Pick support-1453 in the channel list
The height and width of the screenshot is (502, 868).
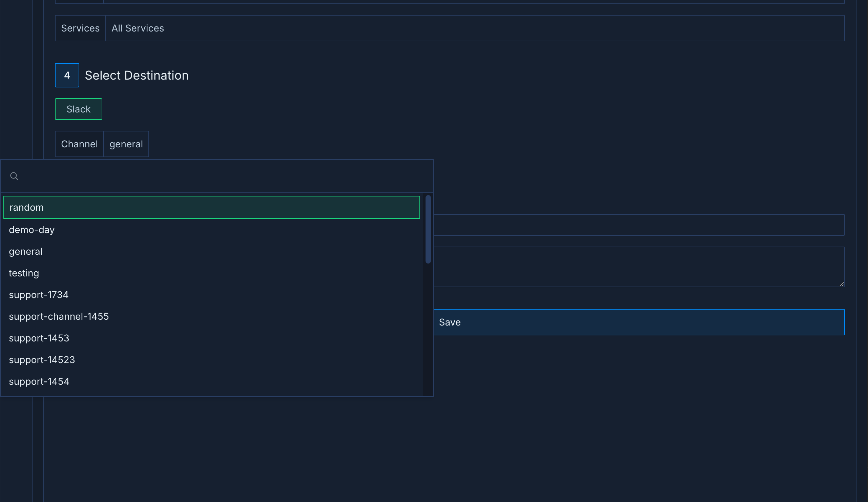tap(39, 338)
